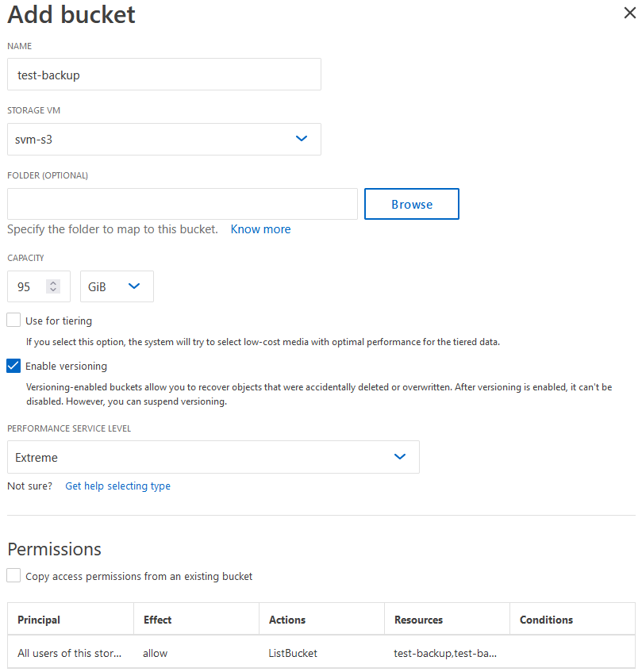Open the Performance Service Level dropdown
Image resolution: width=642 pixels, height=672 pixels.
(x=400, y=457)
